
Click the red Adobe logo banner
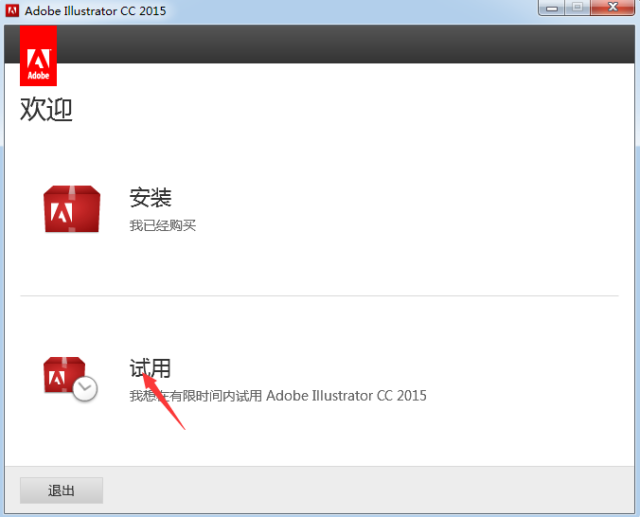point(38,56)
